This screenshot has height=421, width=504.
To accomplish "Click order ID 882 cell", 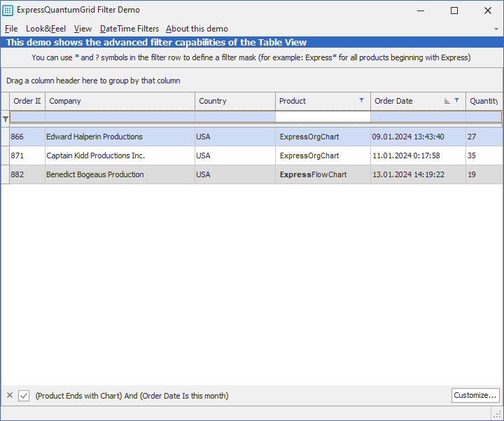I will [27, 174].
